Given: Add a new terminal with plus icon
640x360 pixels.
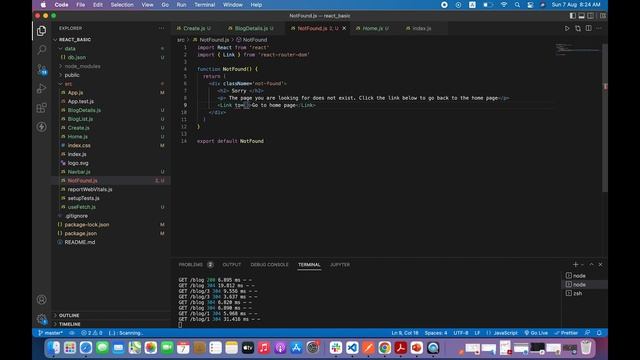Looking at the screenshot, I should pyautogui.click(x=576, y=264).
